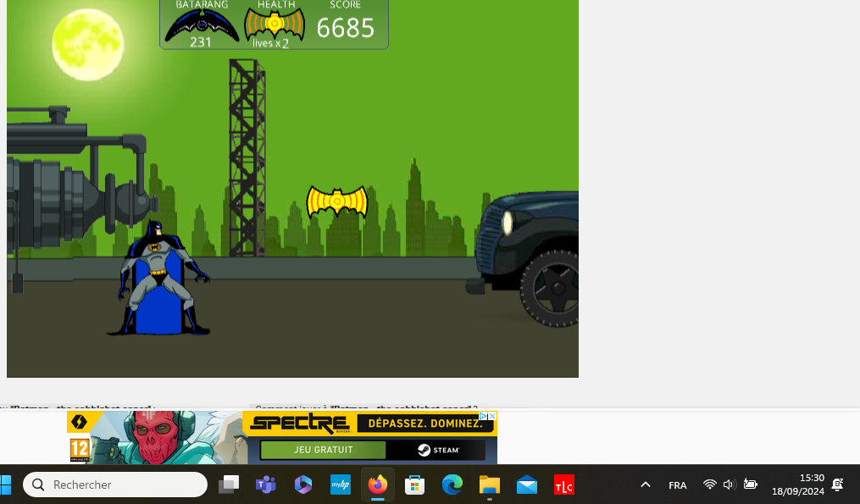Close the Spectre advertisement banner
The width and height of the screenshot is (860, 504).
coord(492,416)
